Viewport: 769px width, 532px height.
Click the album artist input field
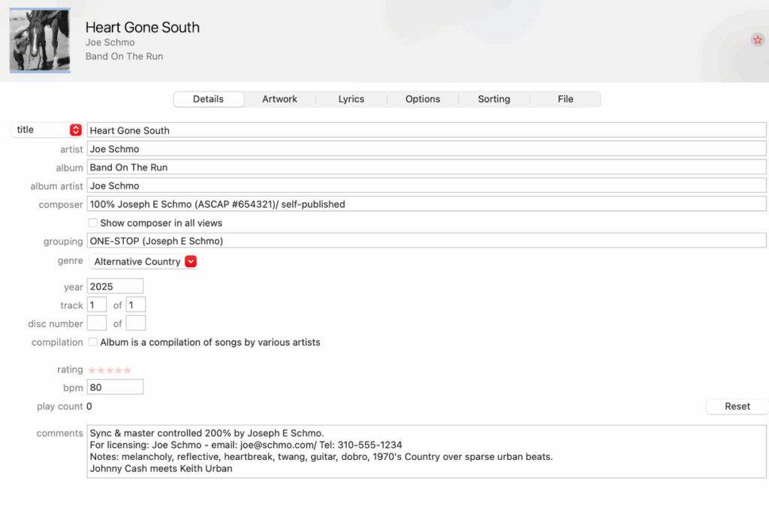tap(427, 185)
